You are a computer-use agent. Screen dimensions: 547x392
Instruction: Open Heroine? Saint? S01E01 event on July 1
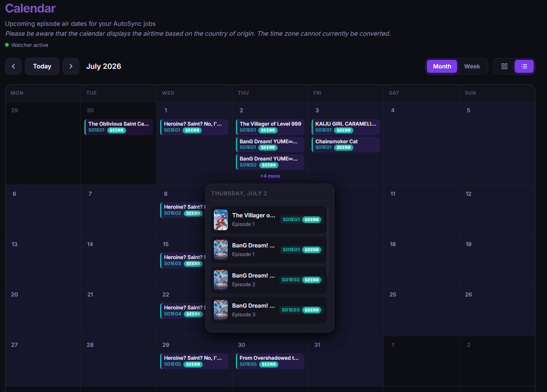click(195, 127)
